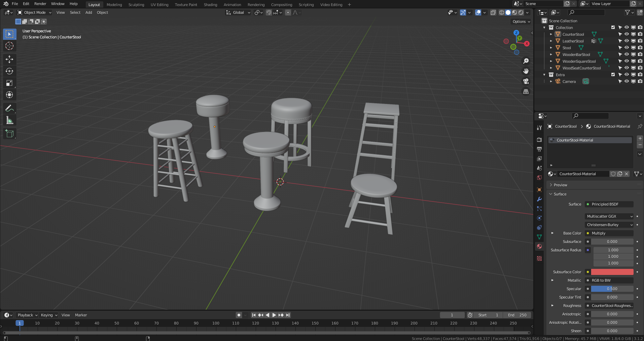Select the Move tool in the toolbar
644x341 pixels.
coord(9,59)
